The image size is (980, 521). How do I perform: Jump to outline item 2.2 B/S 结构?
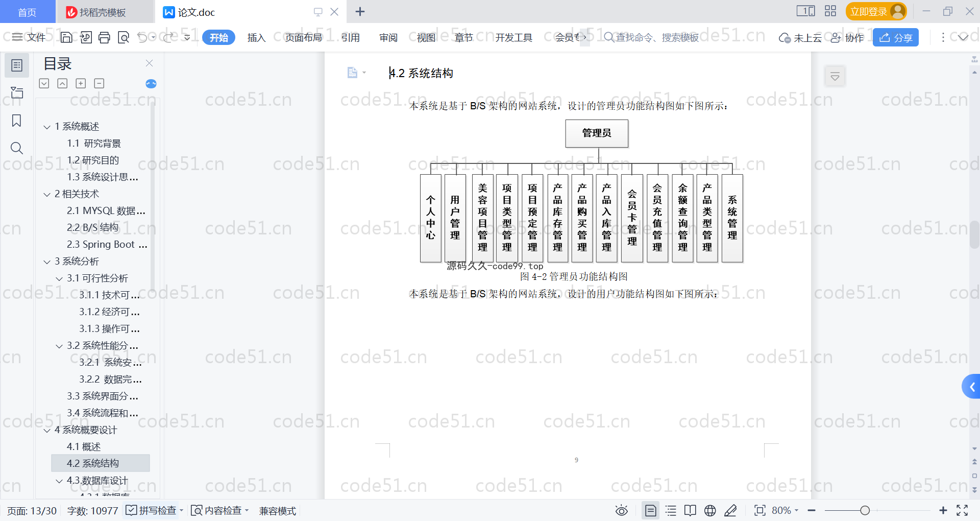point(92,228)
